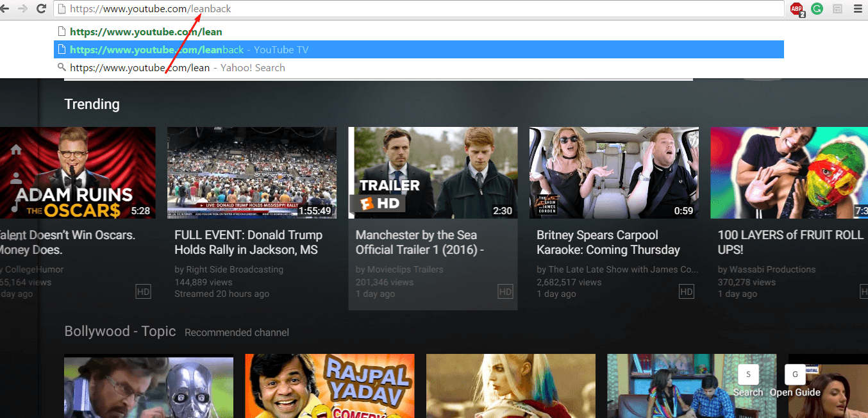Open 100 Layers of Fruit Roll Ups thumbnail
868x418 pixels.
[x=789, y=173]
